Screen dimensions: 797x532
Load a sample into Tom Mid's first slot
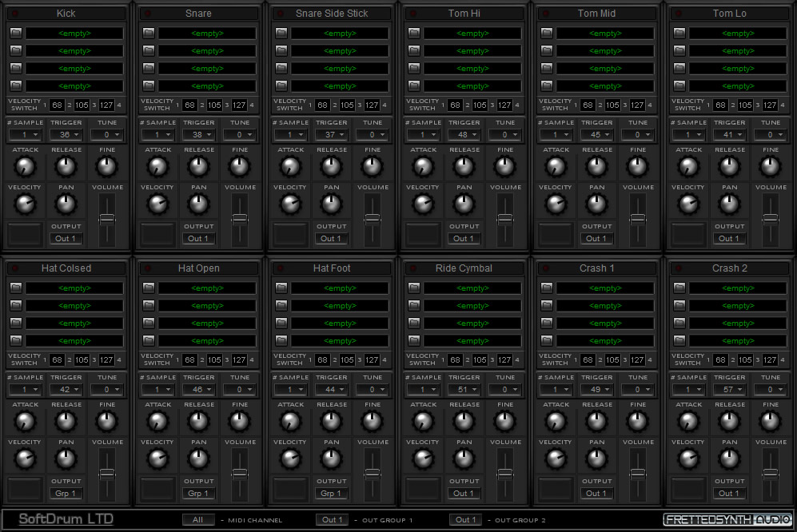click(x=546, y=33)
